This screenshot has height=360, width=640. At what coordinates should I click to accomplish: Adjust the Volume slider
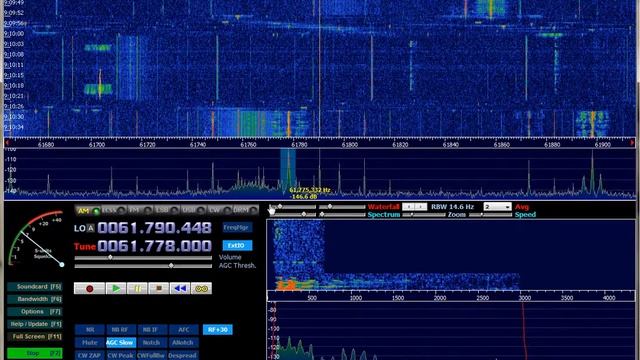[143, 258]
